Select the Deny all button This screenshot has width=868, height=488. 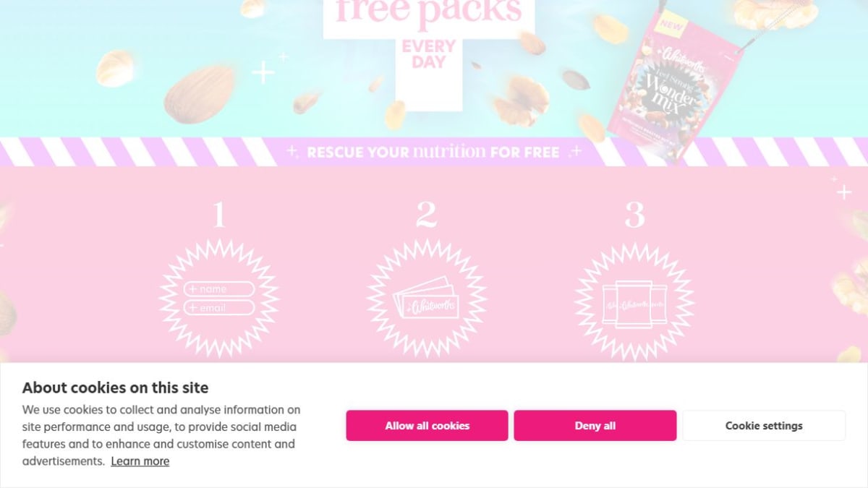(x=595, y=426)
